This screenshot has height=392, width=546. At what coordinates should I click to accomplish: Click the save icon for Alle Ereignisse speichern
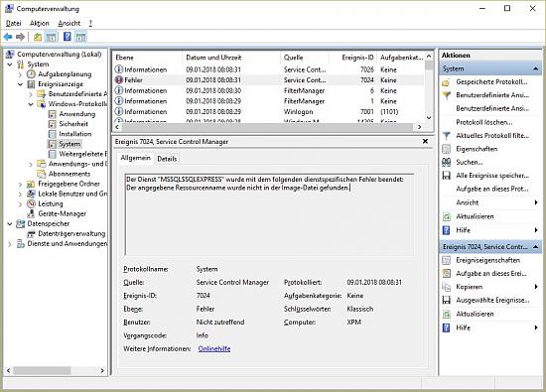[446, 176]
